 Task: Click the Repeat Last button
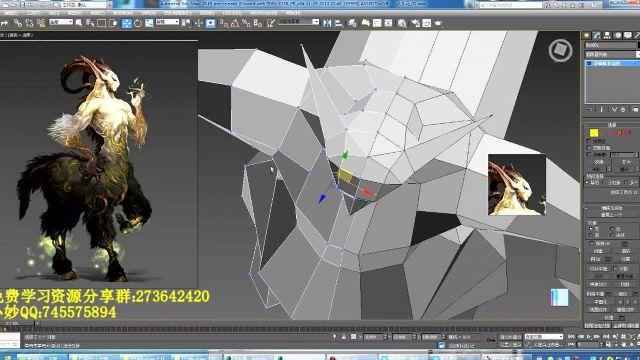tap(611, 215)
